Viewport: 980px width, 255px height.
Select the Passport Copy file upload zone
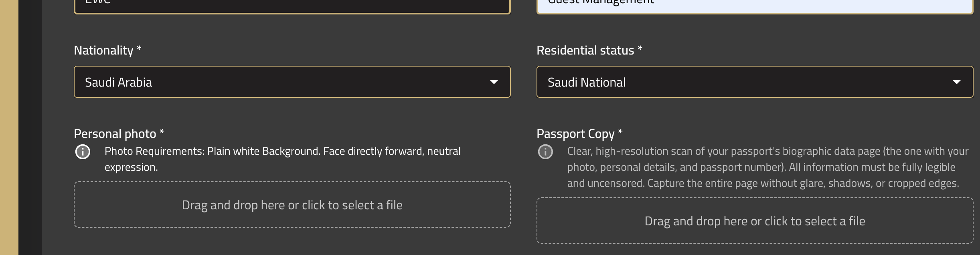755,221
